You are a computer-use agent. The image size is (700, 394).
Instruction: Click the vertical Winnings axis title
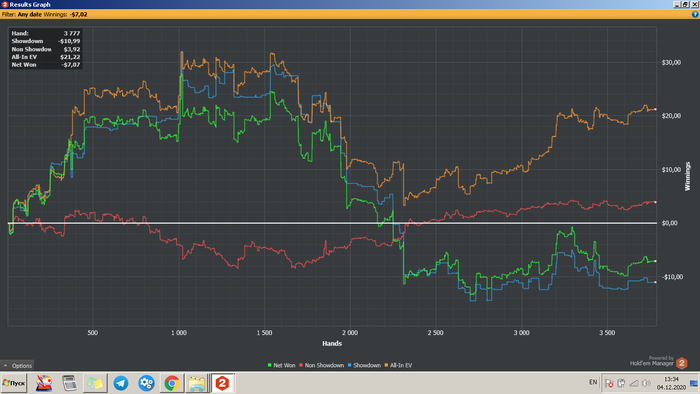pyautogui.click(x=688, y=176)
